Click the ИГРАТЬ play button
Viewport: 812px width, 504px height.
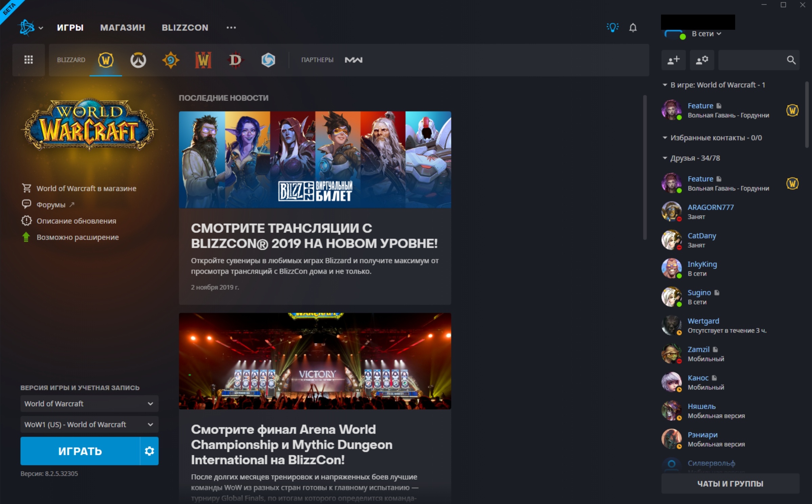pos(80,451)
